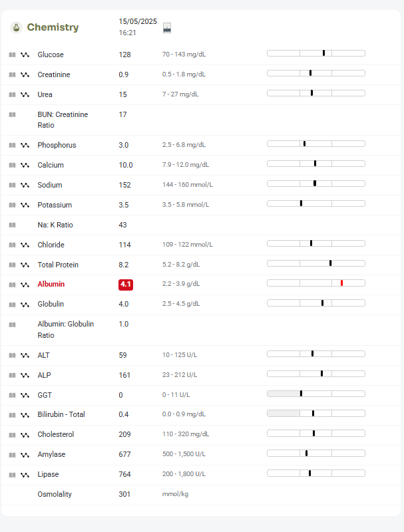Image resolution: width=404 pixels, height=532 pixels.
Task: Open the reference book icon for Urea
Action: 12,94
